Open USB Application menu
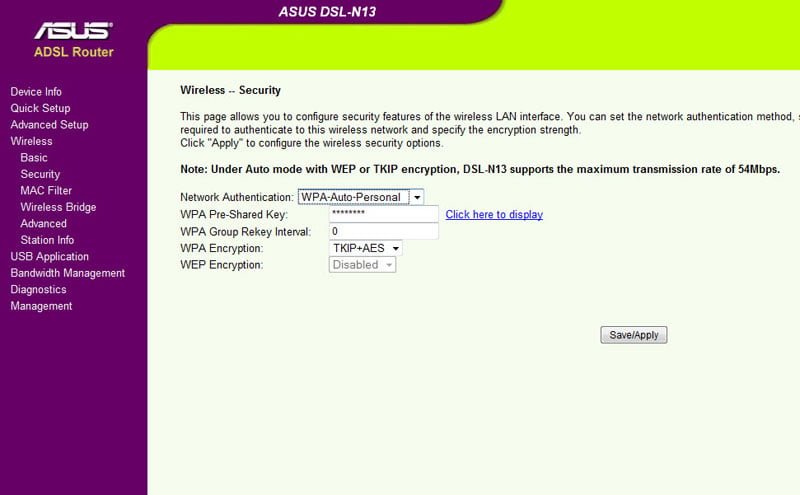The image size is (800, 495). 49,256
